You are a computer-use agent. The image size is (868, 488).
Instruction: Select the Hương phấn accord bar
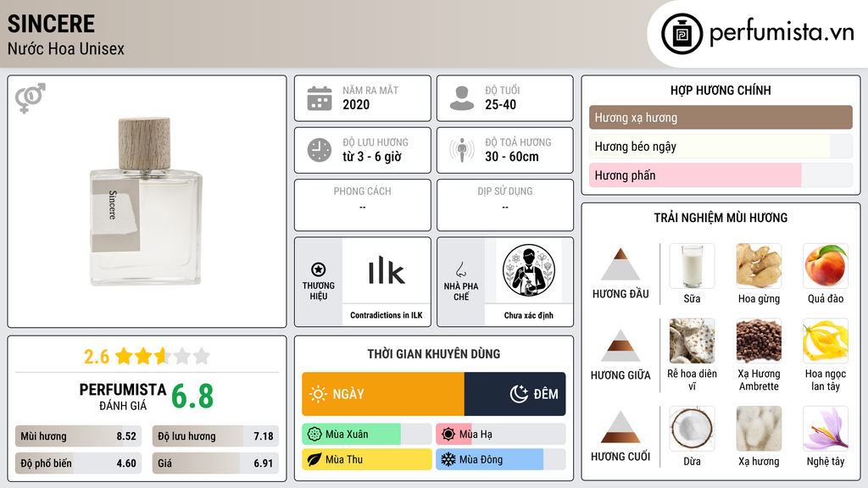tap(721, 175)
